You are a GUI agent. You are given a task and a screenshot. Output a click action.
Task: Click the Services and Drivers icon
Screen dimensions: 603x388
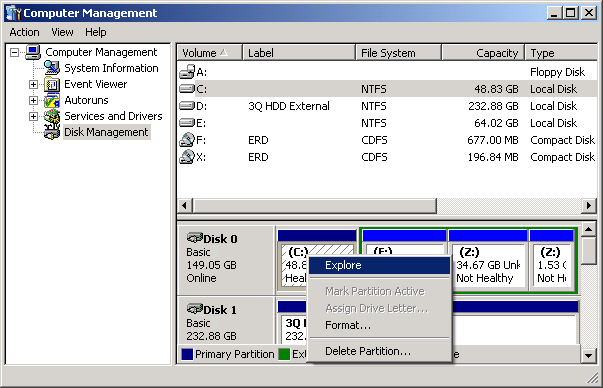[x=52, y=116]
